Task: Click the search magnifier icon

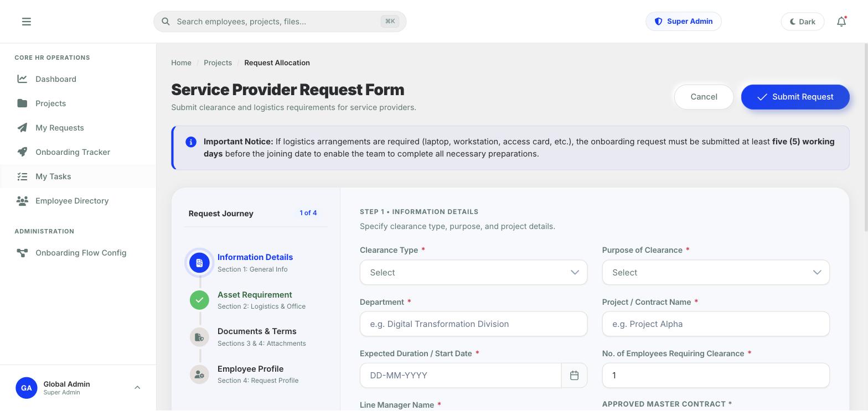Action: pos(166,22)
